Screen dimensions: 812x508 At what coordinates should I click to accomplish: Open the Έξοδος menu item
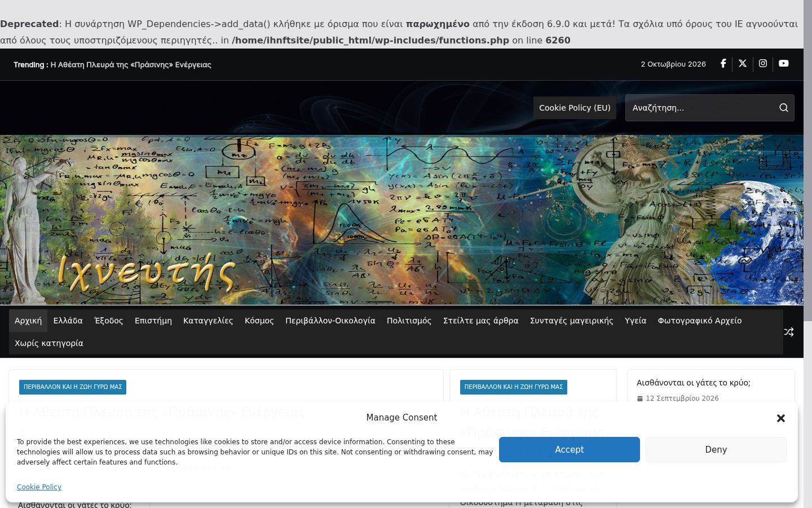[109, 321]
